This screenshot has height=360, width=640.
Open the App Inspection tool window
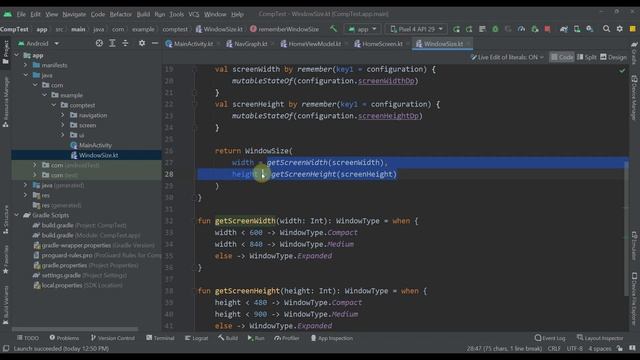(332, 338)
